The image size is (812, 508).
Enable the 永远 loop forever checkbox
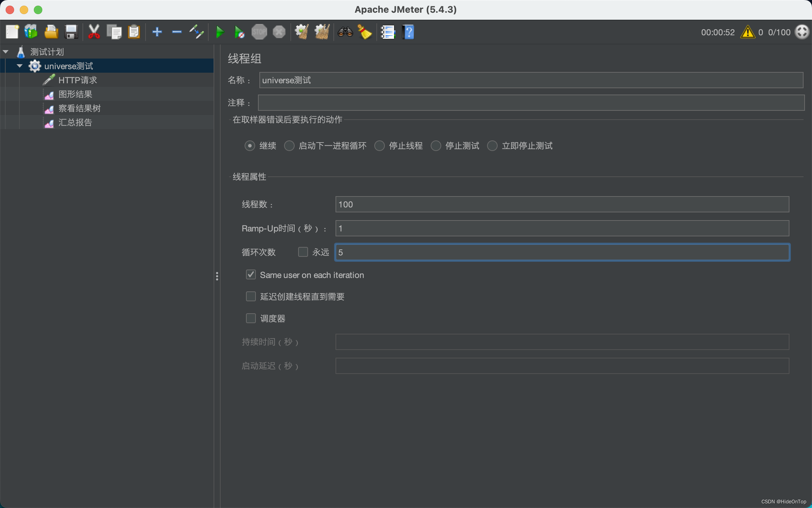pos(303,252)
